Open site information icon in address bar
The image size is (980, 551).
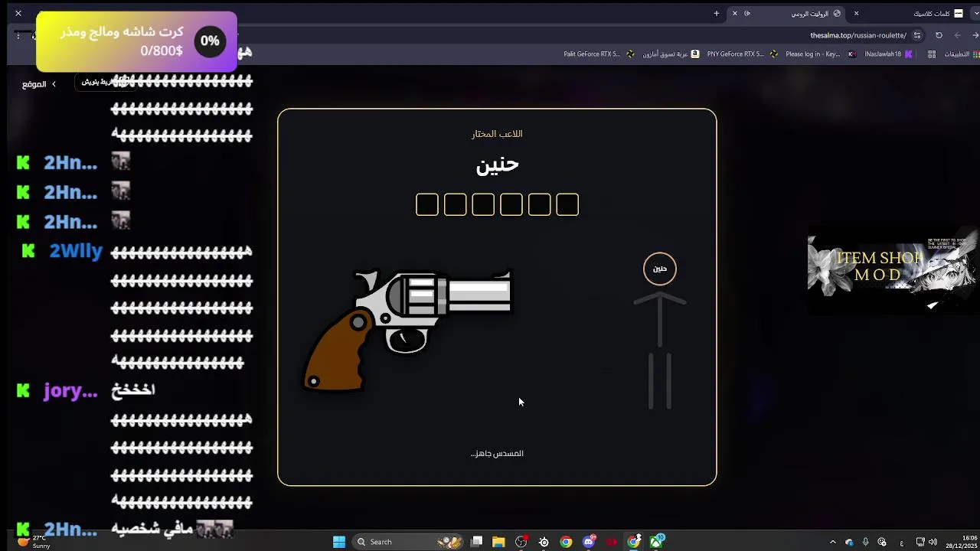pyautogui.click(x=917, y=35)
